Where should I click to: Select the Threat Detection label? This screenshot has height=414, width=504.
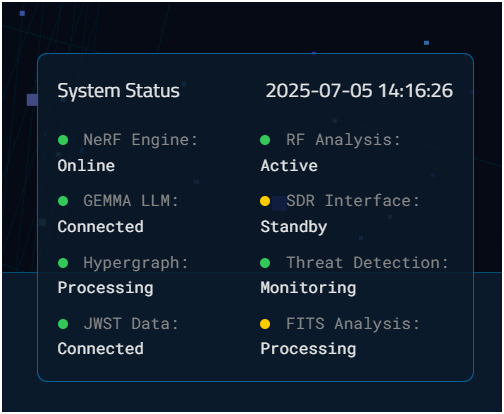pyautogui.click(x=367, y=263)
